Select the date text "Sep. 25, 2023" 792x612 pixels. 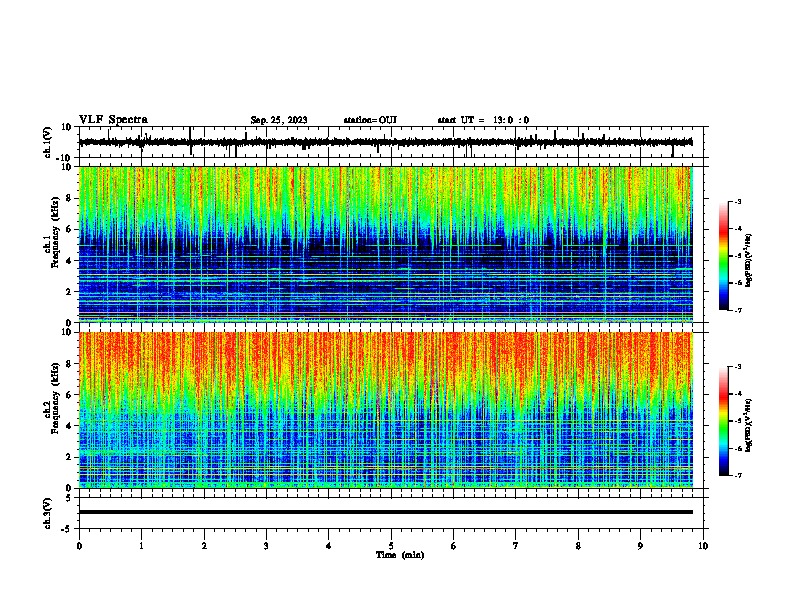(279, 120)
